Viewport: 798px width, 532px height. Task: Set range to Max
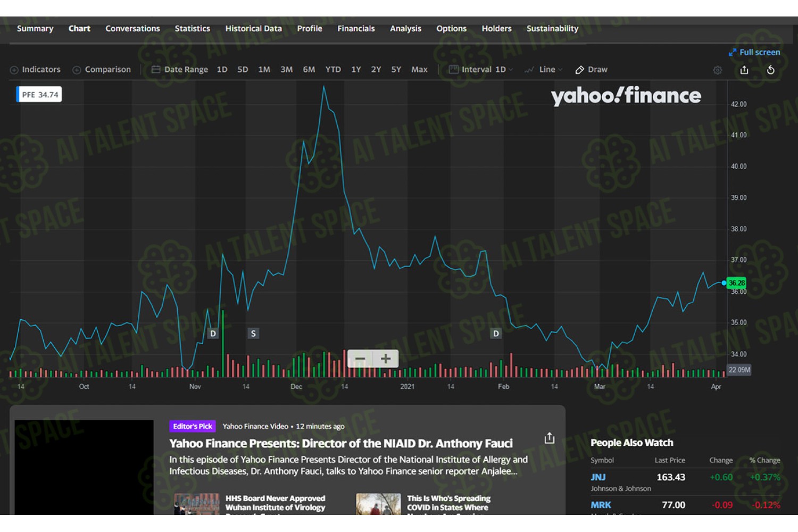tap(419, 70)
